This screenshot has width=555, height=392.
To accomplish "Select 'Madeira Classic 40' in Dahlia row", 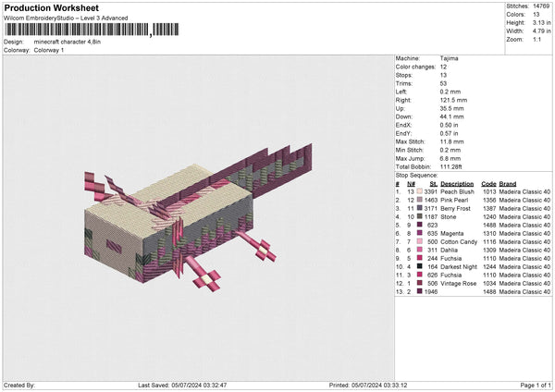I will (524, 251).
